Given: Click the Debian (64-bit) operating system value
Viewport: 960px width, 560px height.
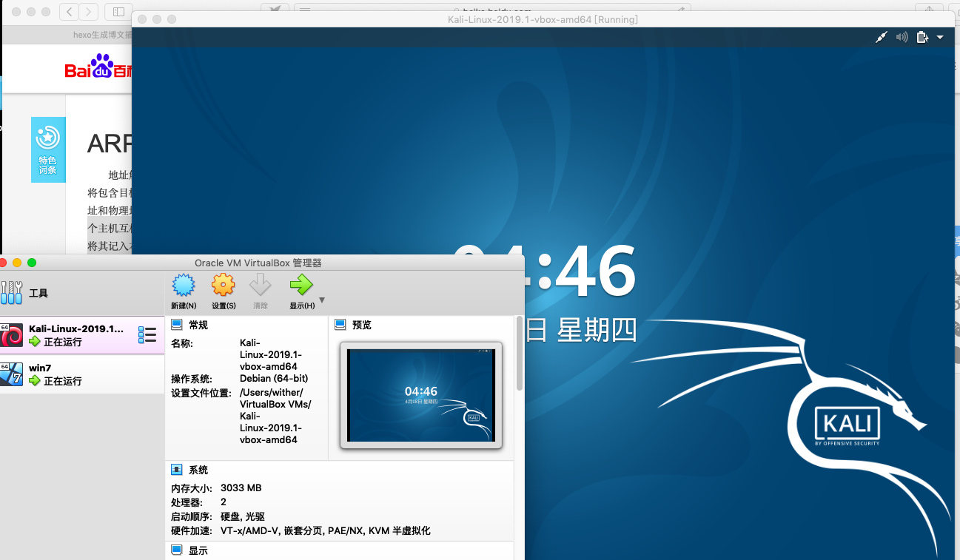Looking at the screenshot, I should coord(274,378).
